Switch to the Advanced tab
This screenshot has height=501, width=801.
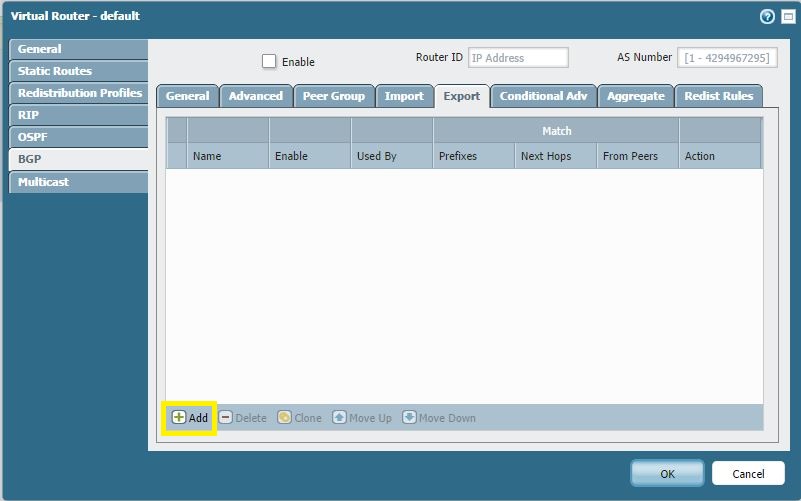256,96
